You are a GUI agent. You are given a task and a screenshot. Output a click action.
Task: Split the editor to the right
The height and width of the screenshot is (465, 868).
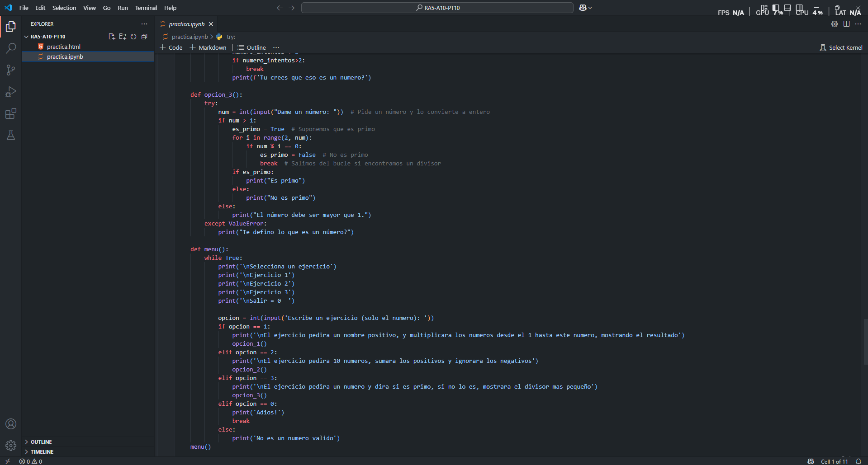[846, 24]
